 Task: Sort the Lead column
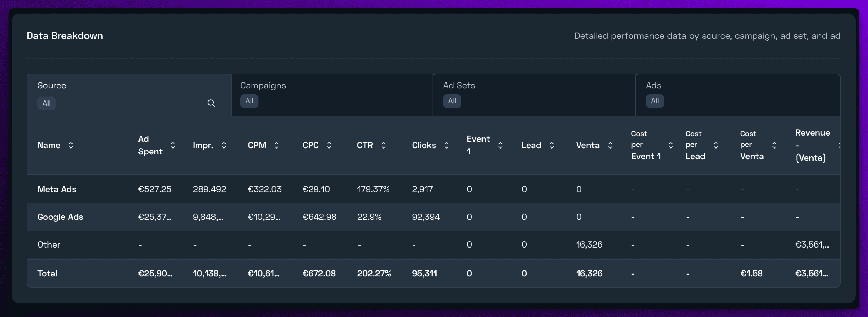tap(552, 145)
